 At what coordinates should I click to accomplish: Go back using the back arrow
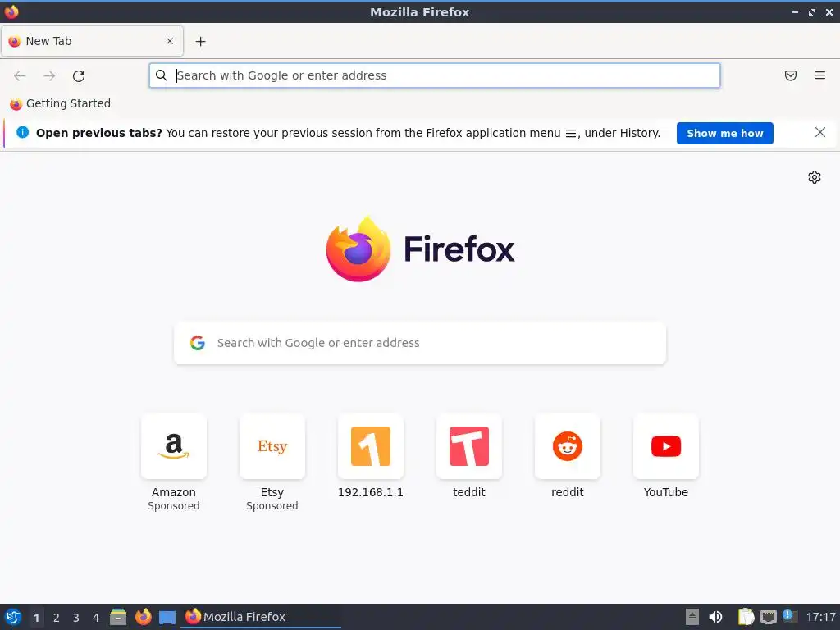[20, 76]
